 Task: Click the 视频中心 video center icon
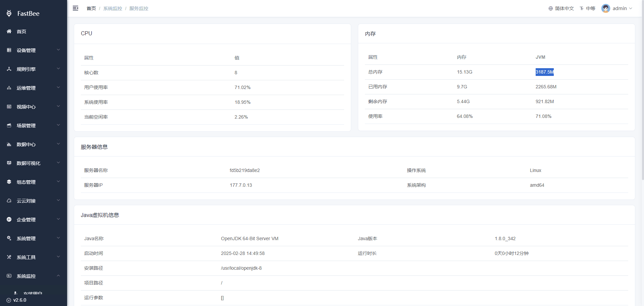[9, 106]
